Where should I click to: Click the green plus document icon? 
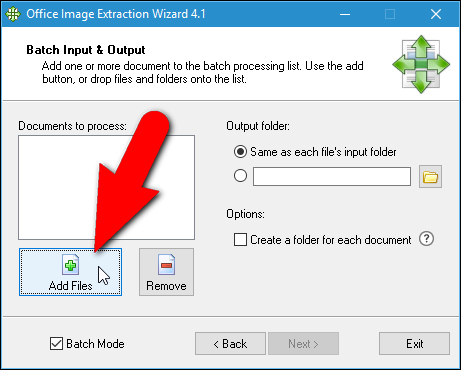(x=71, y=265)
